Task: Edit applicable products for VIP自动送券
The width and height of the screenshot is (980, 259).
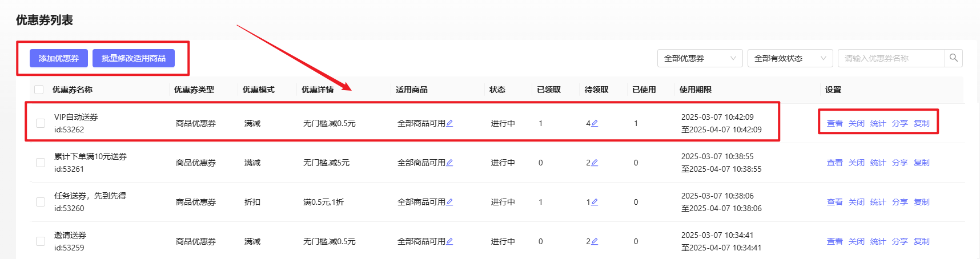Action: click(x=449, y=123)
